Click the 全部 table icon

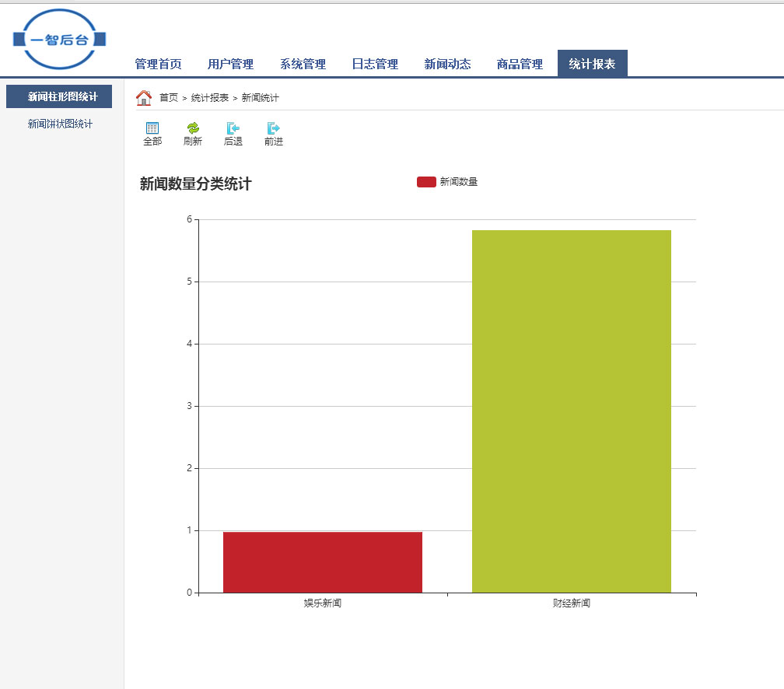152,128
